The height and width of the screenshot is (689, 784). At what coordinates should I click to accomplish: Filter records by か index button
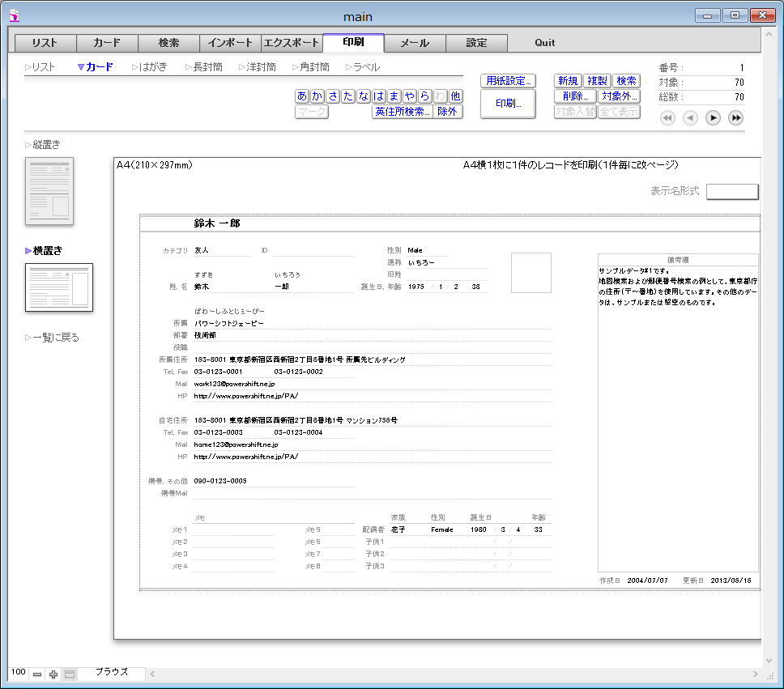[x=317, y=96]
